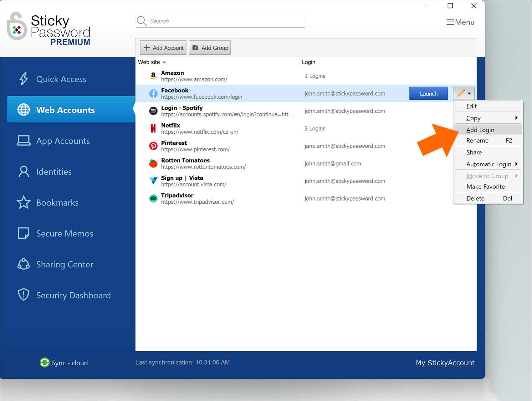Select Share in the context menu
Screen dimensions: 532x401
pos(488,152)
